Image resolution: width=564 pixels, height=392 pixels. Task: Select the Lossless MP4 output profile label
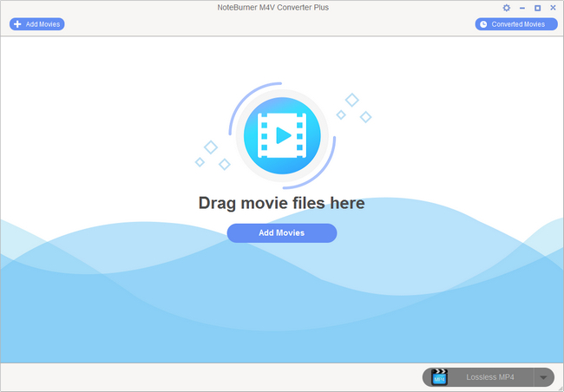[490, 377]
